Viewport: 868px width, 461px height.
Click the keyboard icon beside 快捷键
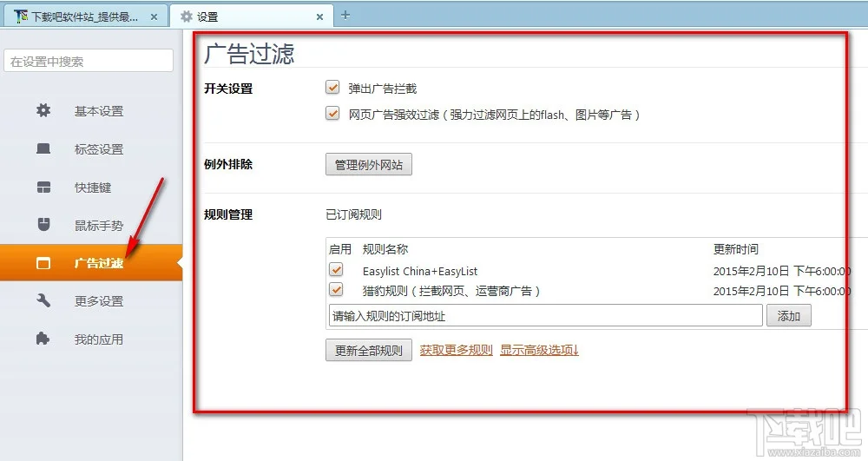pos(43,188)
